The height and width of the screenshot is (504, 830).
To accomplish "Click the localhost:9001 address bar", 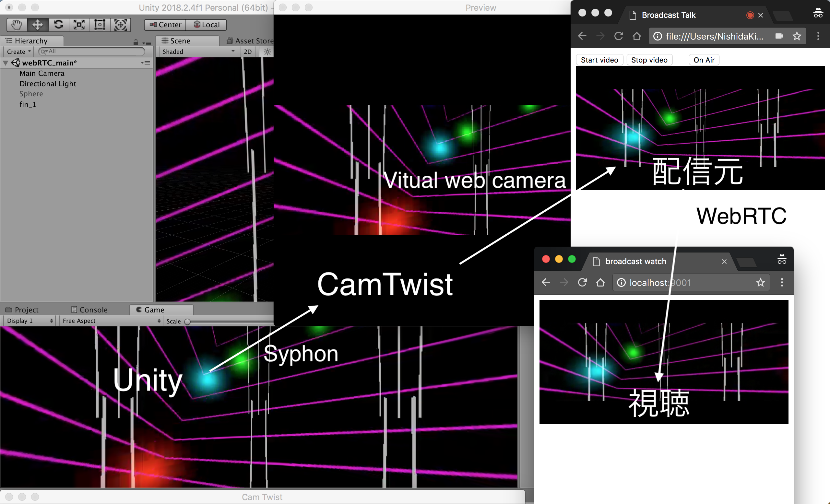I will click(660, 283).
